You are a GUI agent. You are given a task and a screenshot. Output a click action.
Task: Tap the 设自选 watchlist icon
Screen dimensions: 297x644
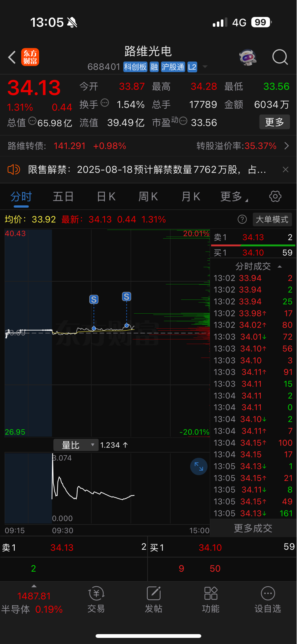coord(268,600)
